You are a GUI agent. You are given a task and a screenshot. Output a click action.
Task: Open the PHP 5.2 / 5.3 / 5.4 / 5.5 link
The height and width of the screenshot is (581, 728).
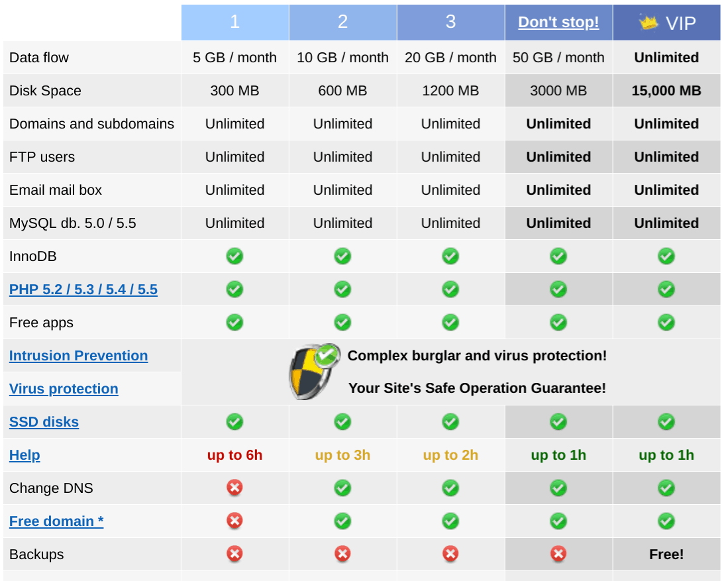click(x=83, y=290)
